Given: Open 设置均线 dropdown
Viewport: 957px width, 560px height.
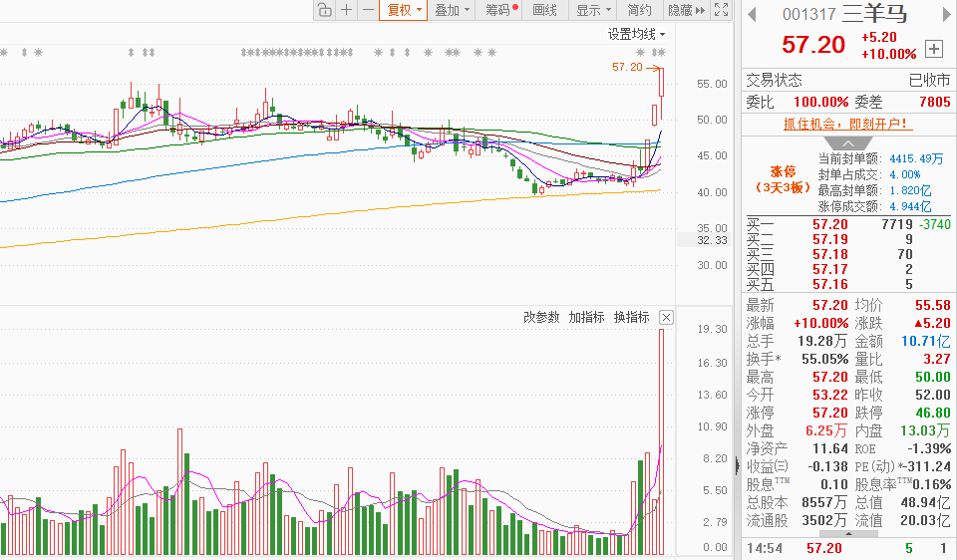Looking at the screenshot, I should coord(636,34).
